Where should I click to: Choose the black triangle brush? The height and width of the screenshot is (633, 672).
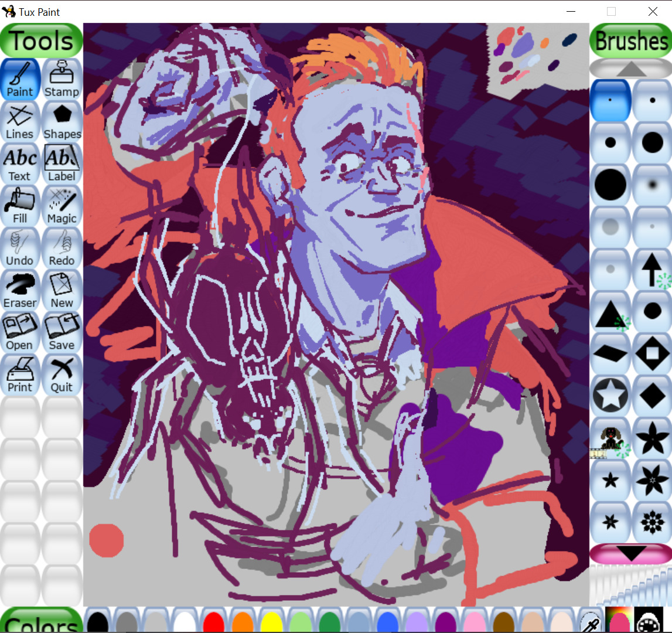[x=610, y=311]
